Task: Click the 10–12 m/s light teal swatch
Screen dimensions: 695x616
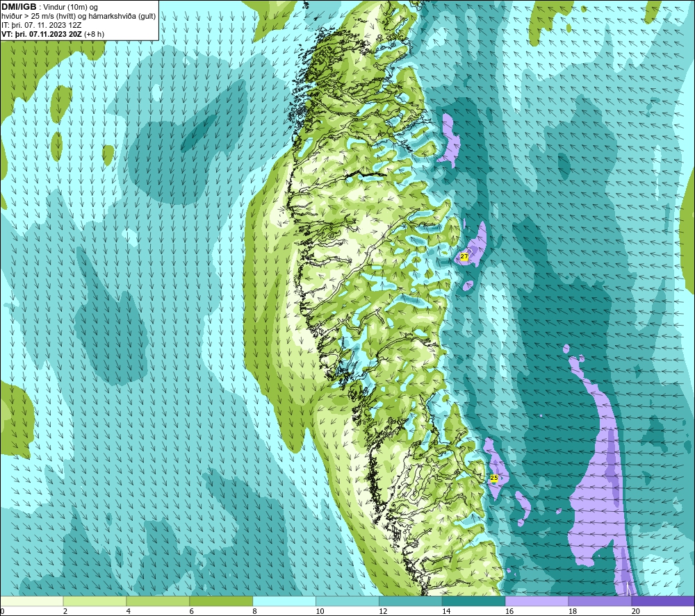Action: click(347, 601)
